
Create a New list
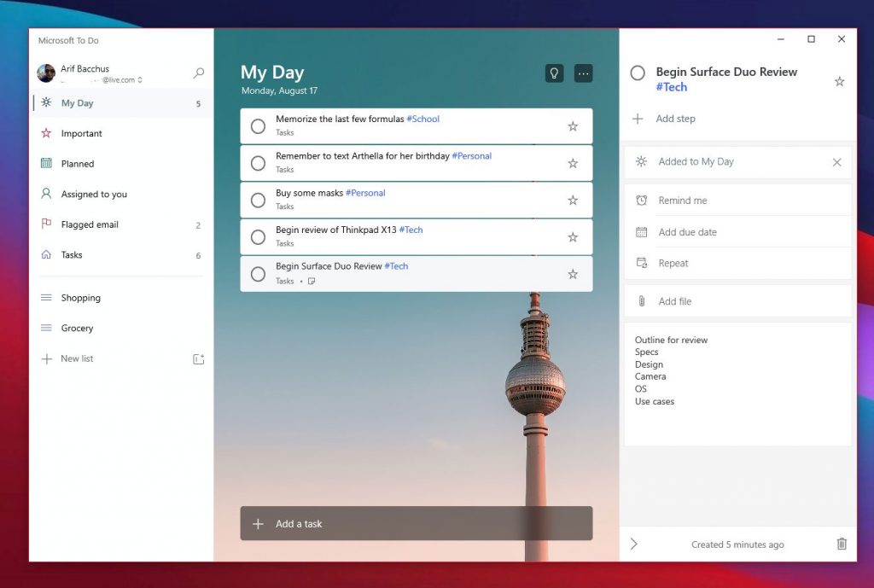[x=77, y=358]
